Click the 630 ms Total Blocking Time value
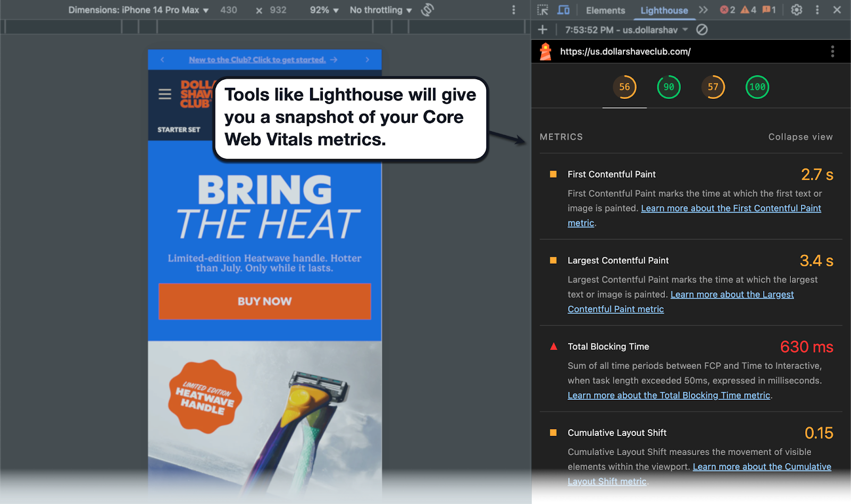 (x=806, y=347)
